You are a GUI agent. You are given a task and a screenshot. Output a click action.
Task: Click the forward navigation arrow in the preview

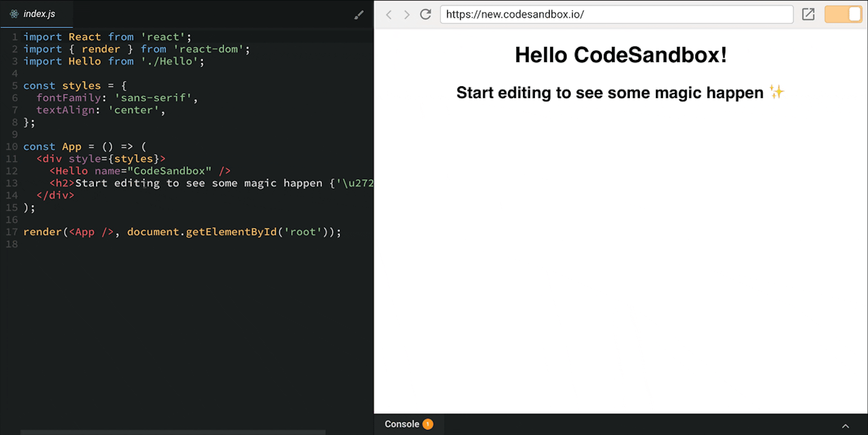[x=406, y=14]
